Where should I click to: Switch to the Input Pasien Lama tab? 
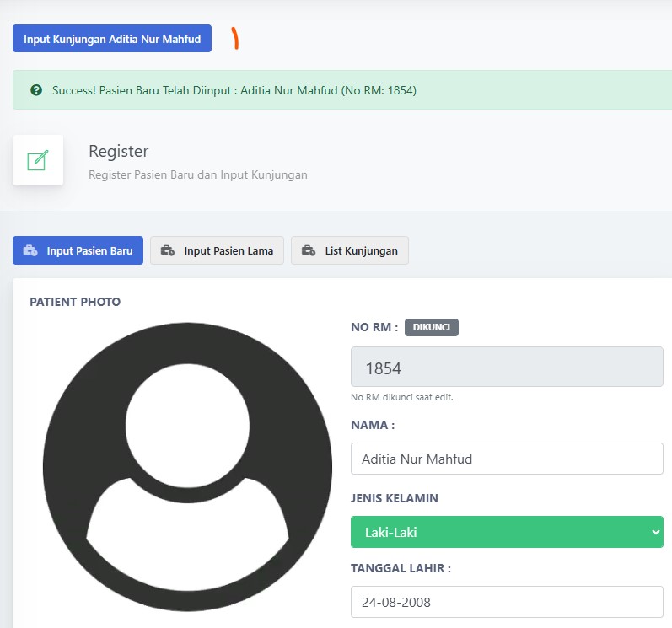pyautogui.click(x=217, y=250)
